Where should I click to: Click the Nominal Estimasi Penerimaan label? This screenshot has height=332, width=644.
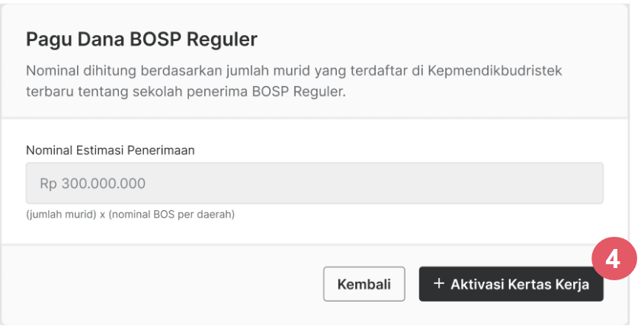point(110,150)
